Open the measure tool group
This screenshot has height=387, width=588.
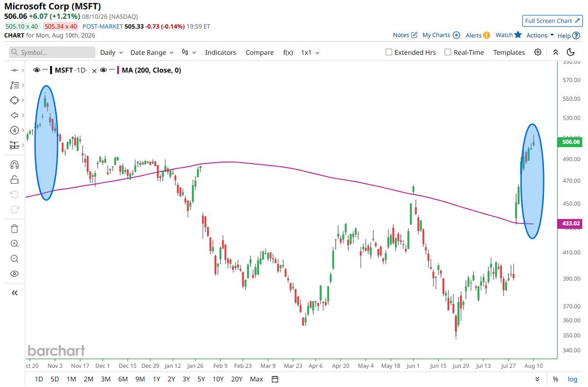14,145
